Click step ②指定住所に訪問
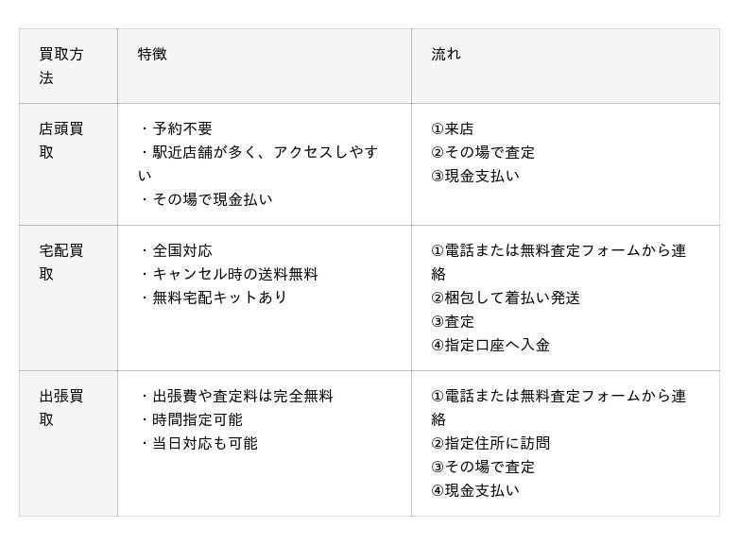Image resolution: width=756 pixels, height=545 pixels. tap(490, 443)
